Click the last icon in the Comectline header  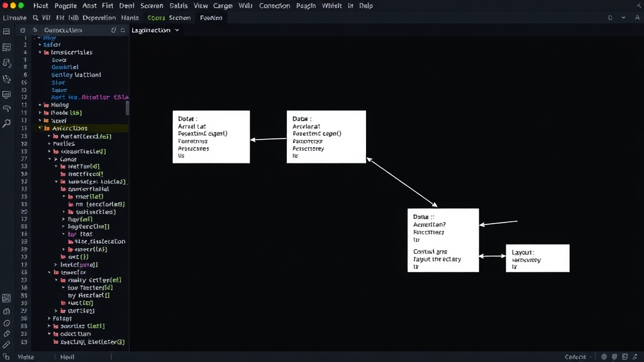pos(123,30)
